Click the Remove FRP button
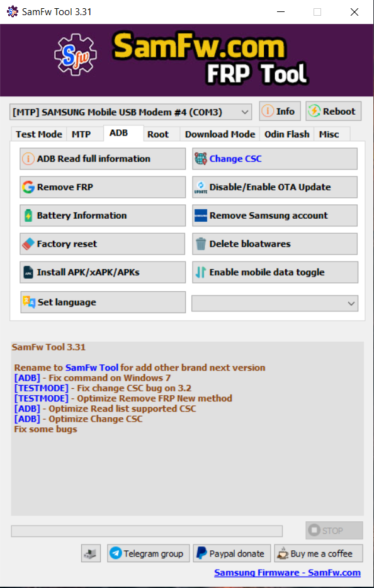Viewport: 374px width, 588px height. coord(103,187)
